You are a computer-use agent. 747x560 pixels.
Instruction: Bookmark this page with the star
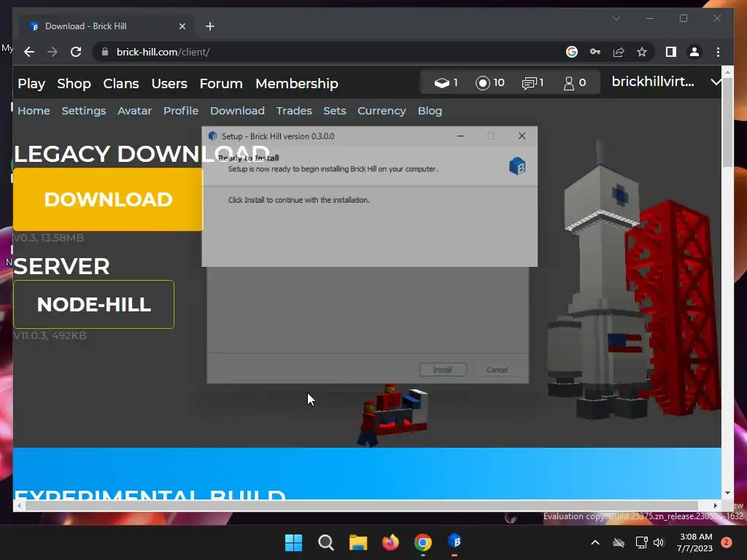pyautogui.click(x=642, y=52)
